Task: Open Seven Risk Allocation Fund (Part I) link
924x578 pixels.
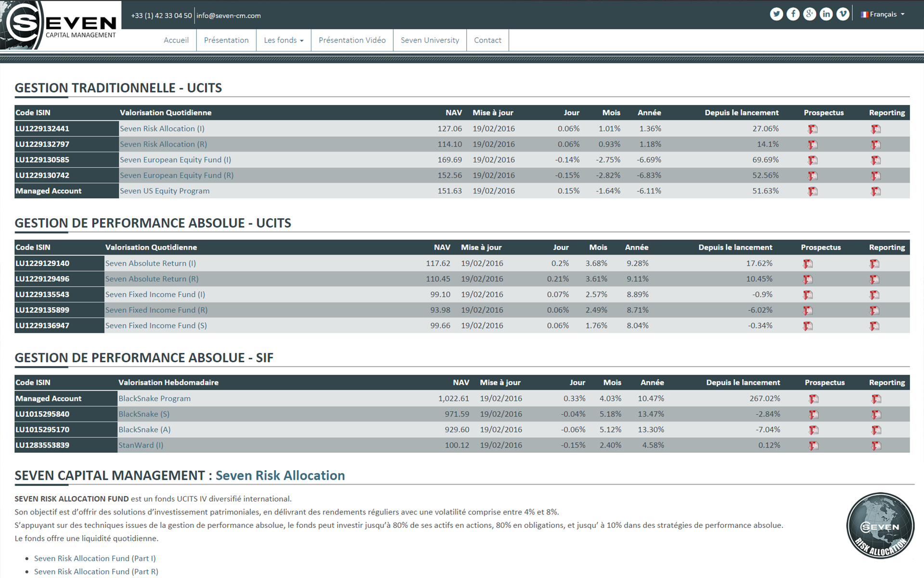Action: pyautogui.click(x=95, y=558)
